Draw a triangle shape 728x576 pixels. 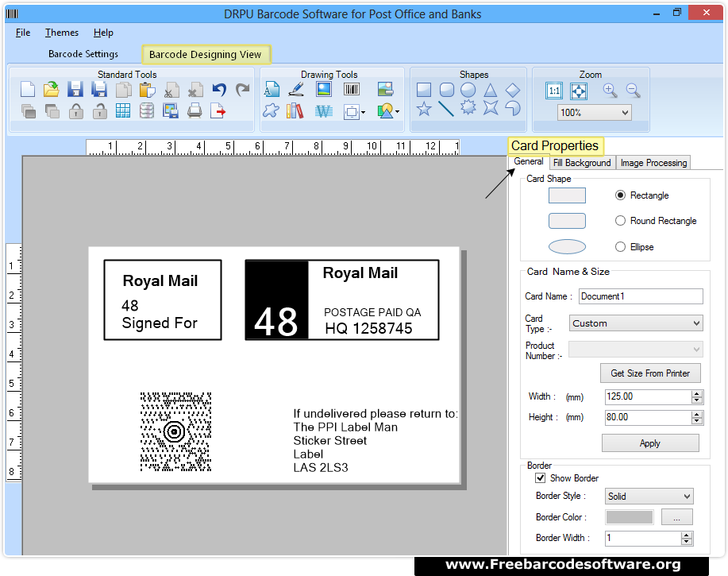coord(491,90)
